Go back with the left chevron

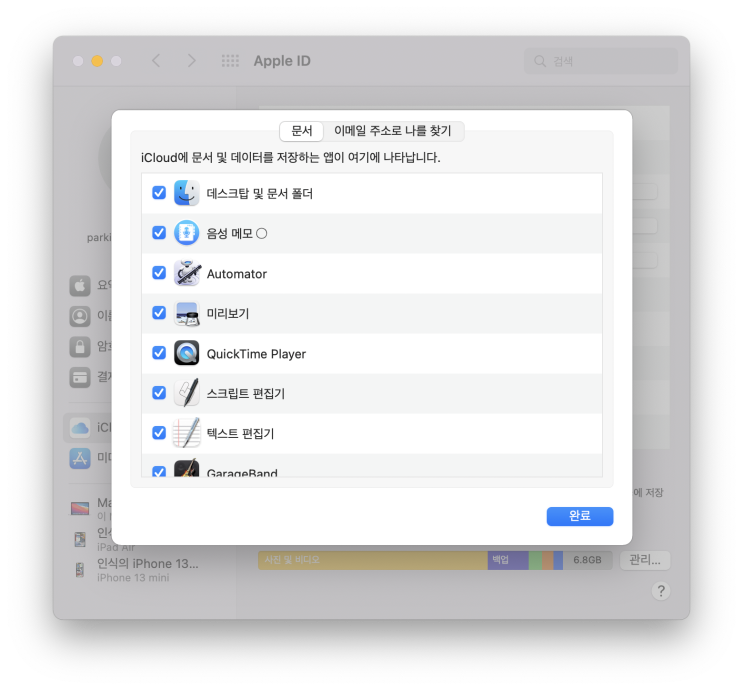156,61
